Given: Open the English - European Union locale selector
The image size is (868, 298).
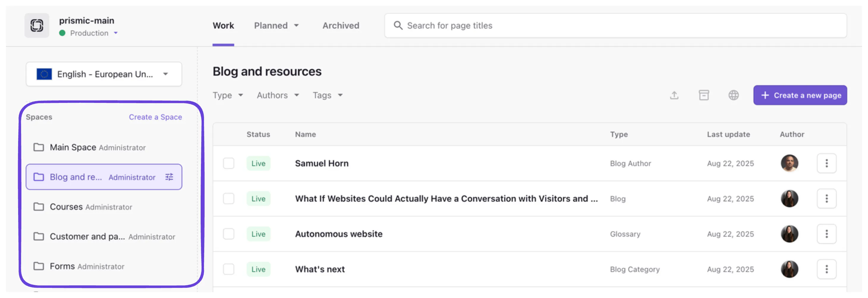Looking at the screenshot, I should click(x=104, y=74).
